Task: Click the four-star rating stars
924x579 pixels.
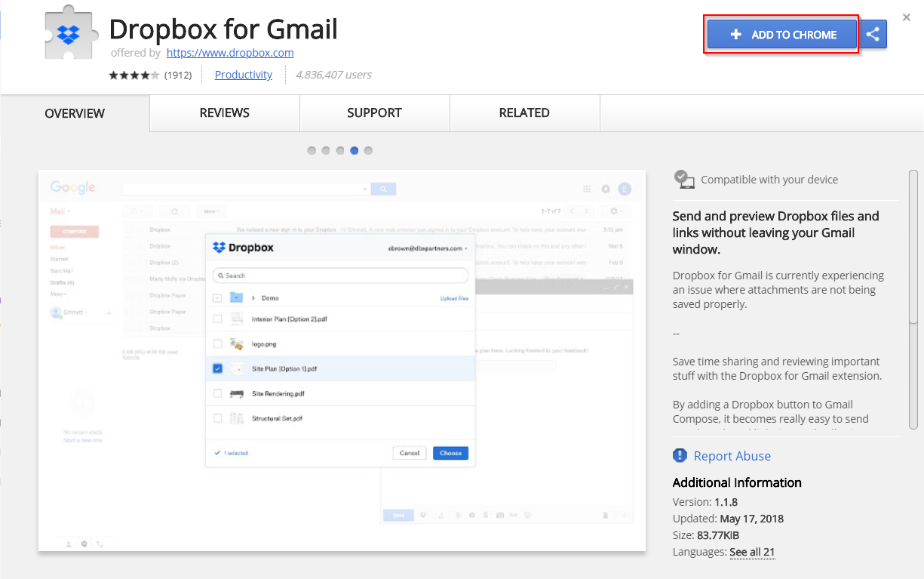Action: tap(134, 75)
